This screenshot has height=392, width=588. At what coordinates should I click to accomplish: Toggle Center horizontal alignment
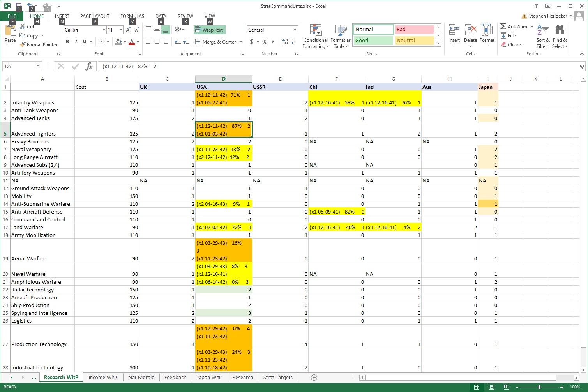coord(157,42)
